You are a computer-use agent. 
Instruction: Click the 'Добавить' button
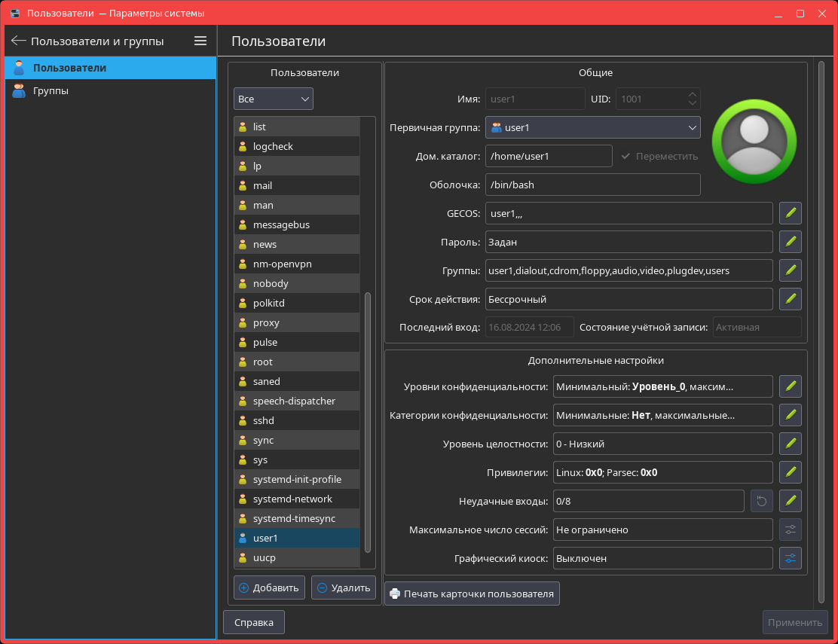[x=269, y=588]
